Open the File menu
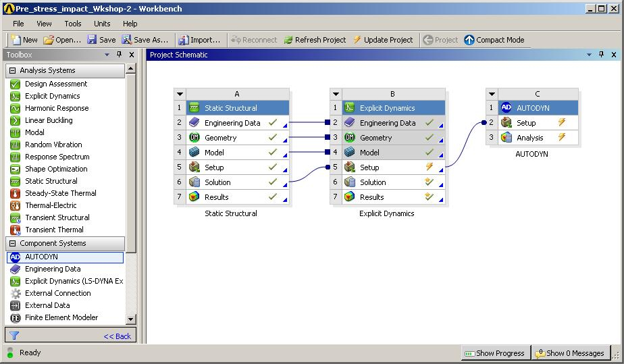624x364 pixels. tap(18, 24)
